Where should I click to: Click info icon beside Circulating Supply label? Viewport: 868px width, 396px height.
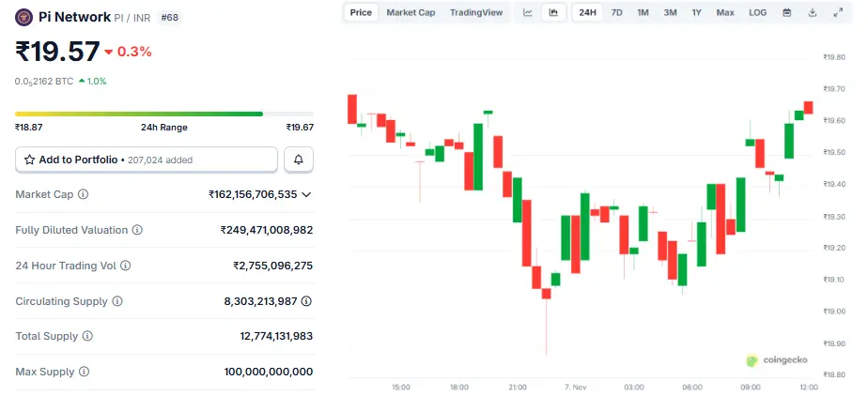pyautogui.click(x=116, y=301)
